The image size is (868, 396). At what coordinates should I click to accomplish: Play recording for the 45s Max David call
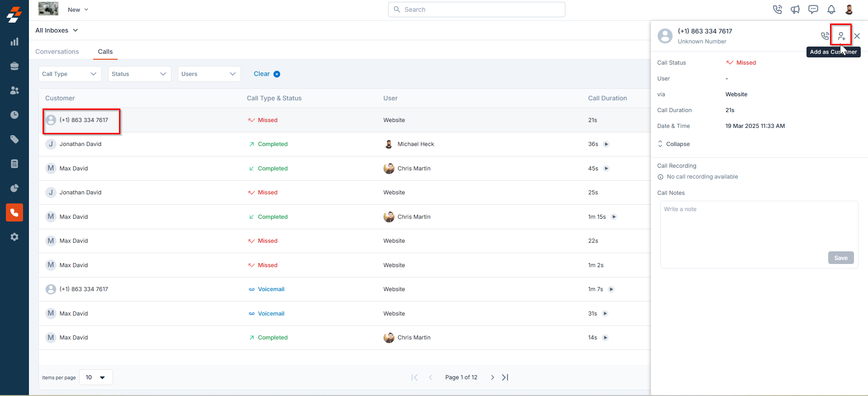(x=606, y=169)
